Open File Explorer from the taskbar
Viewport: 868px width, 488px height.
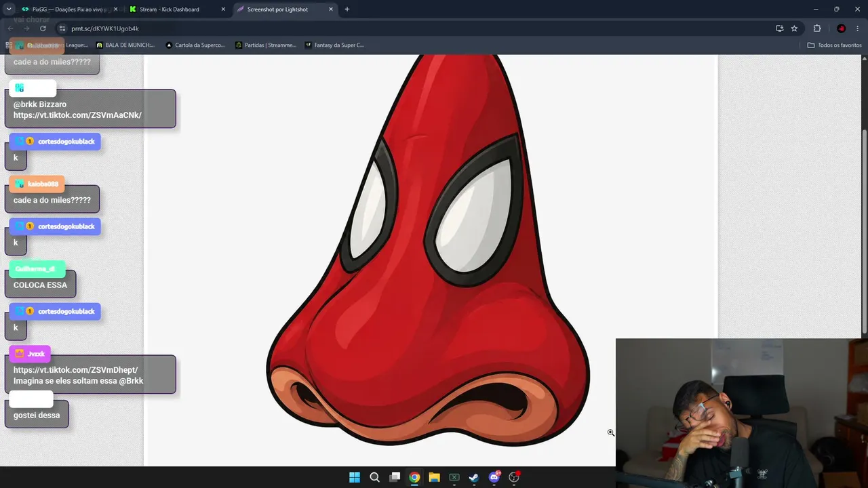point(434,477)
